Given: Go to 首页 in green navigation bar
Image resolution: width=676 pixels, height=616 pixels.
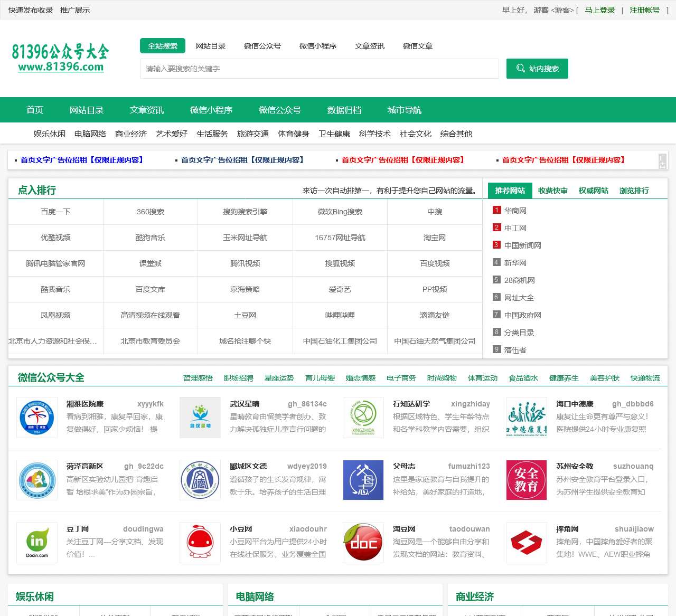Looking at the screenshot, I should (35, 110).
